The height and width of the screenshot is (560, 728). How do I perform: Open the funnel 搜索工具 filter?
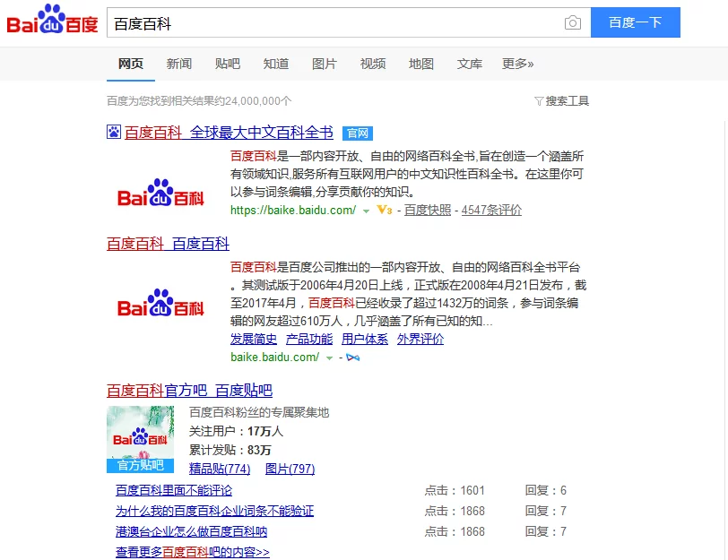[x=561, y=101]
